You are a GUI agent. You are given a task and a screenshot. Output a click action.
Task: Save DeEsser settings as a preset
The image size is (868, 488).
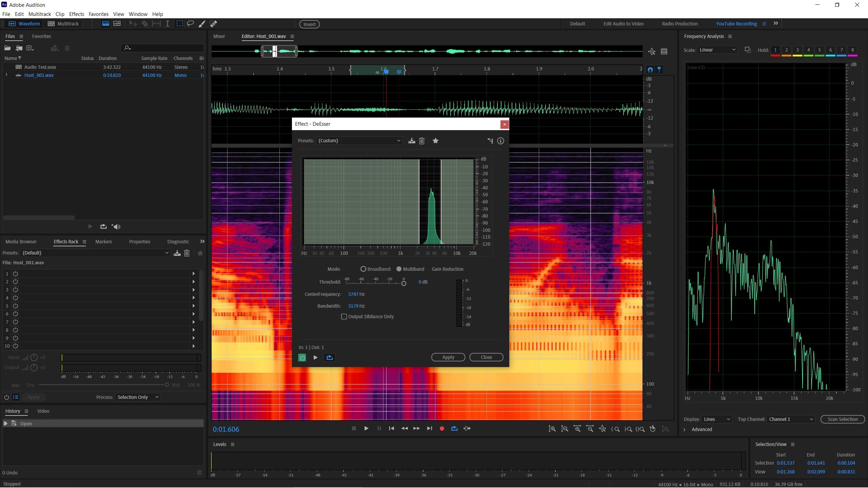coord(412,141)
